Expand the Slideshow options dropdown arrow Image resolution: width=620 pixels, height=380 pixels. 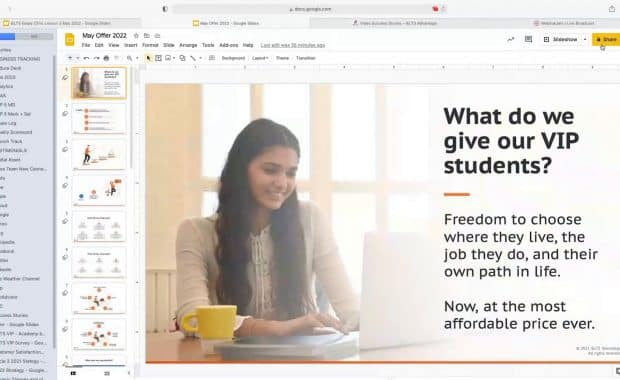click(585, 40)
